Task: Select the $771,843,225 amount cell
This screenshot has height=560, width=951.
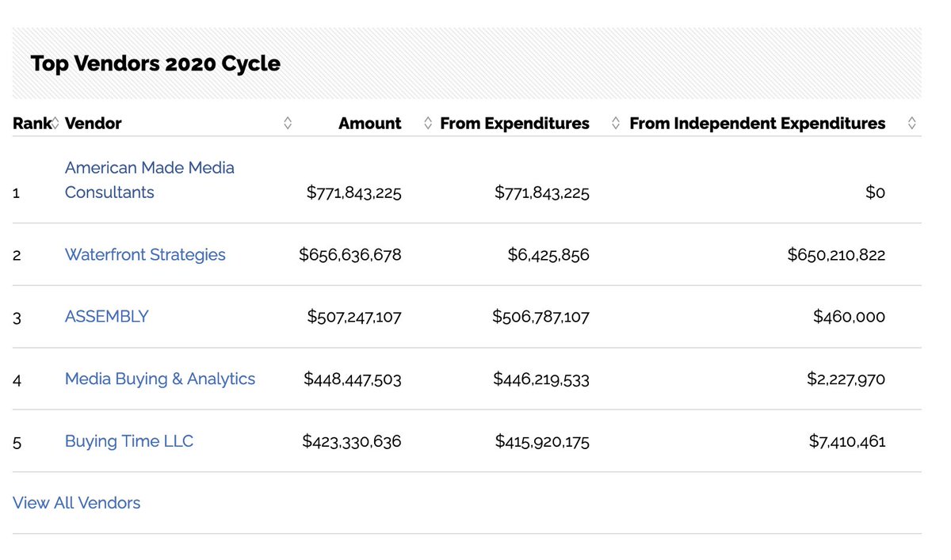Action: (354, 192)
